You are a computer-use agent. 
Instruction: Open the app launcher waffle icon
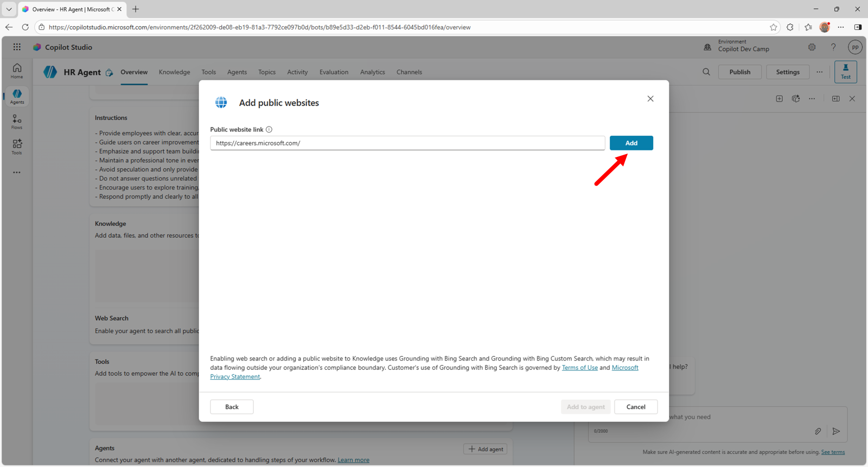[x=17, y=47]
